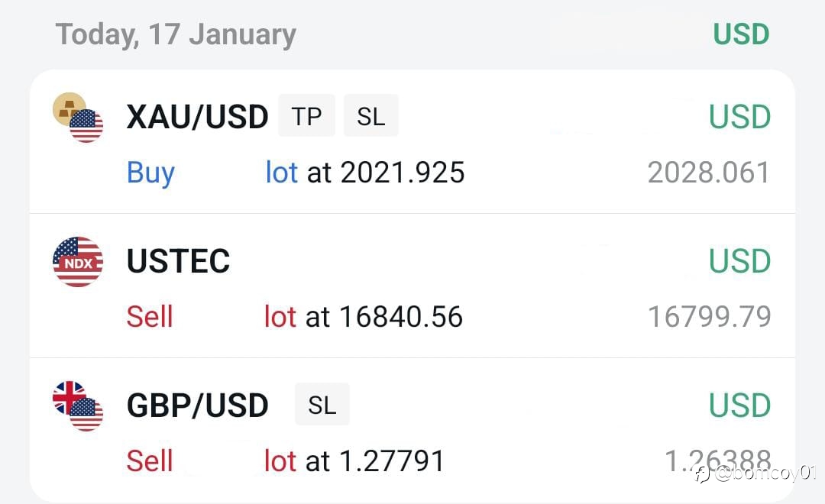Click the Sell label under USTEC
This screenshot has width=825, height=504.
tap(150, 317)
